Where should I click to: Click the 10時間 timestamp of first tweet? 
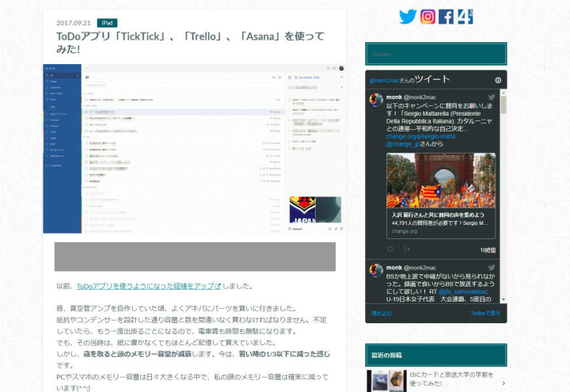(x=488, y=250)
